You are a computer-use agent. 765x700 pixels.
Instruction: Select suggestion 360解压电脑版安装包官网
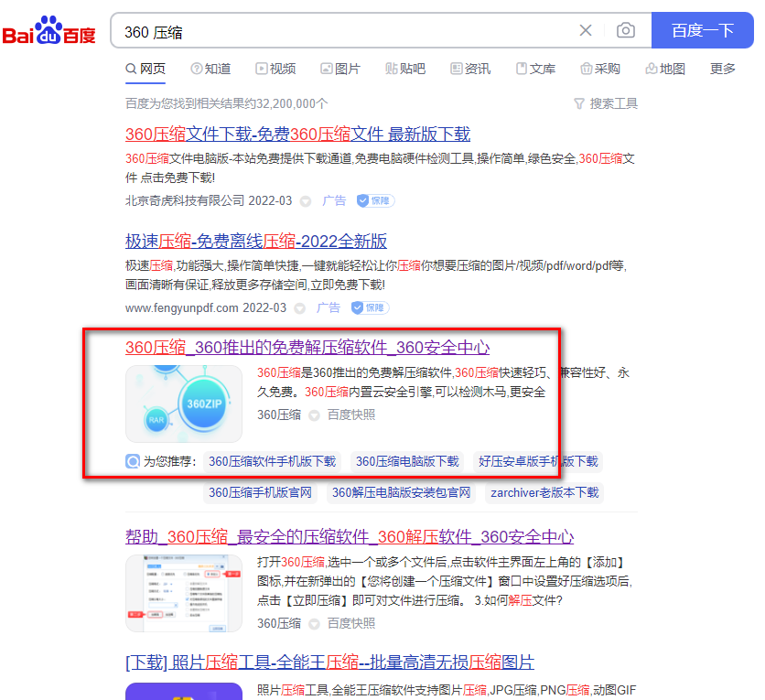[x=401, y=492]
